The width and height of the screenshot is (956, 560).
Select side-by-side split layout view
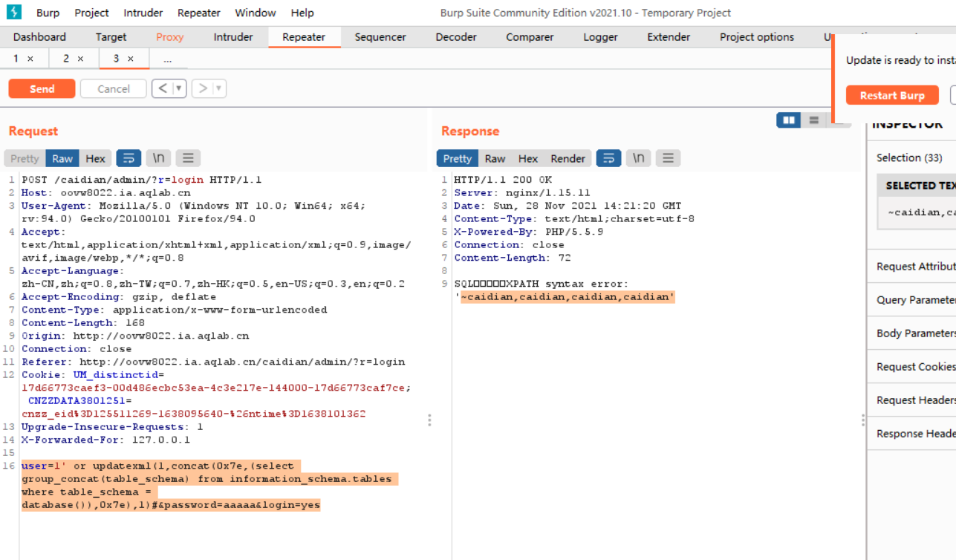coord(788,120)
